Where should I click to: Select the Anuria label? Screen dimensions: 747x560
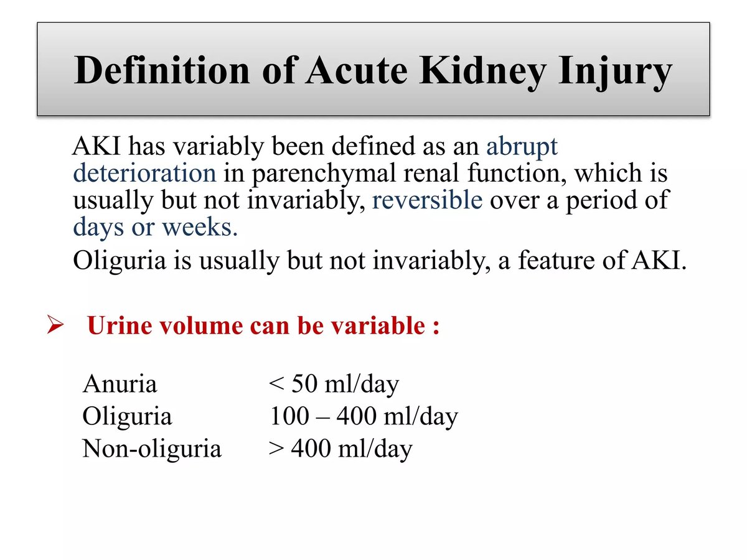click(120, 384)
